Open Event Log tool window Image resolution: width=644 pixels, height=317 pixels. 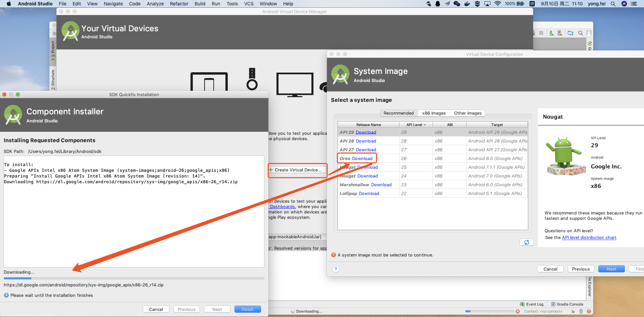(532, 304)
